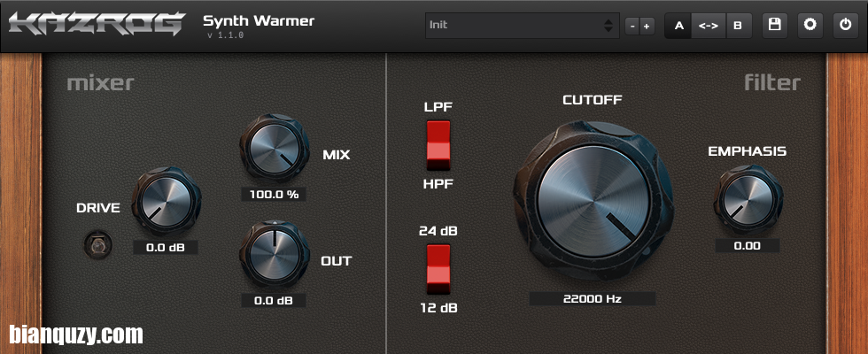
Task: Click the Mix 100.0 % value field
Action: [x=274, y=195]
